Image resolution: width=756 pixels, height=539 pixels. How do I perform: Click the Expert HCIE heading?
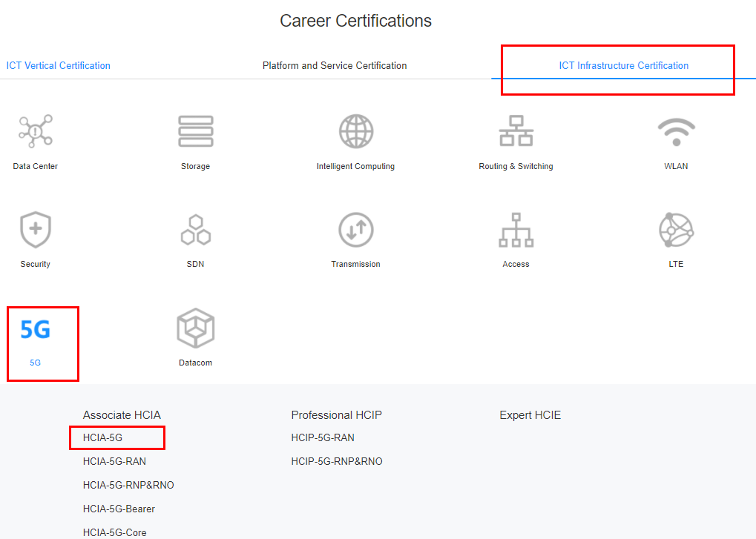pyautogui.click(x=530, y=414)
